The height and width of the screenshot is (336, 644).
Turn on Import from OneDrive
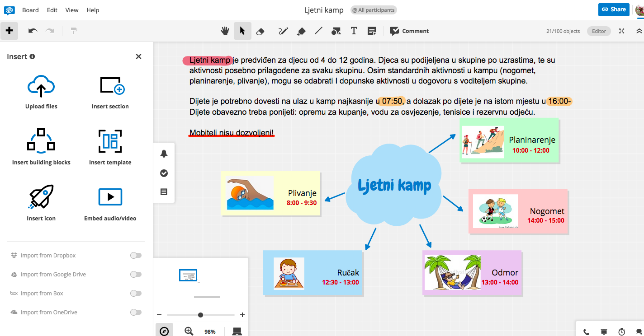coord(136,313)
